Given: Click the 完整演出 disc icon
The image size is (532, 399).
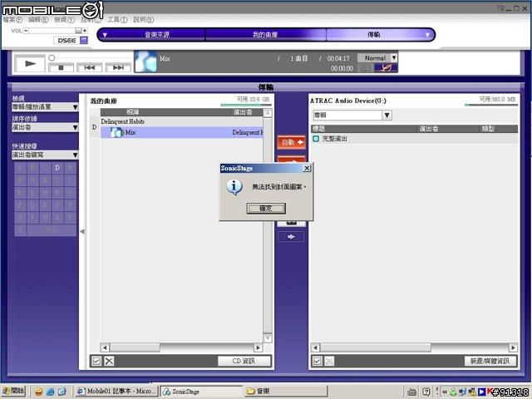Looking at the screenshot, I should tap(316, 139).
